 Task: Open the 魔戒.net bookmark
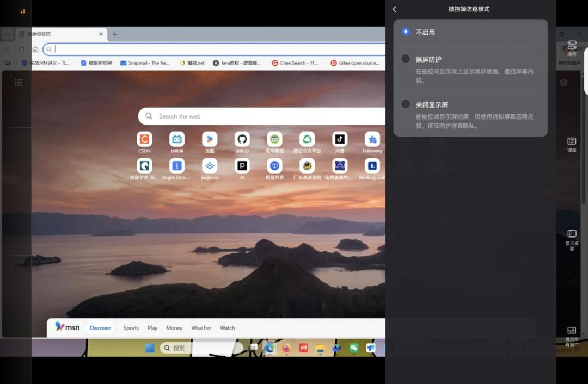(192, 63)
